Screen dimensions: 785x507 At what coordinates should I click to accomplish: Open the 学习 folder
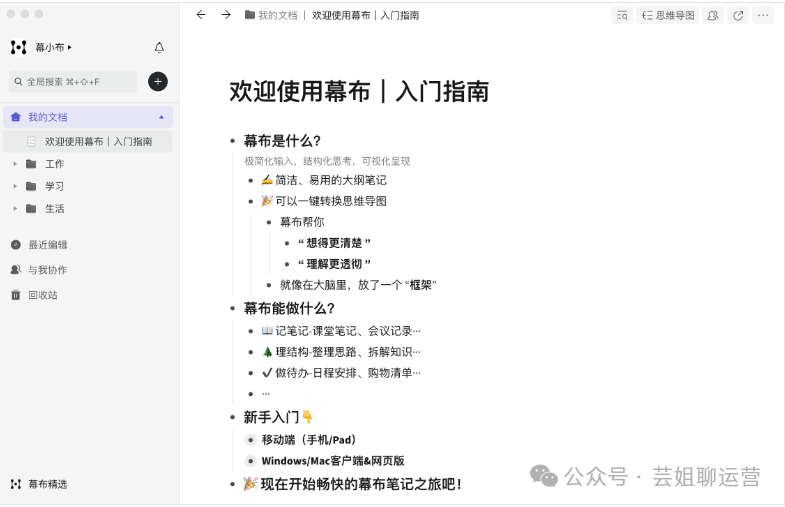pyautogui.click(x=55, y=186)
